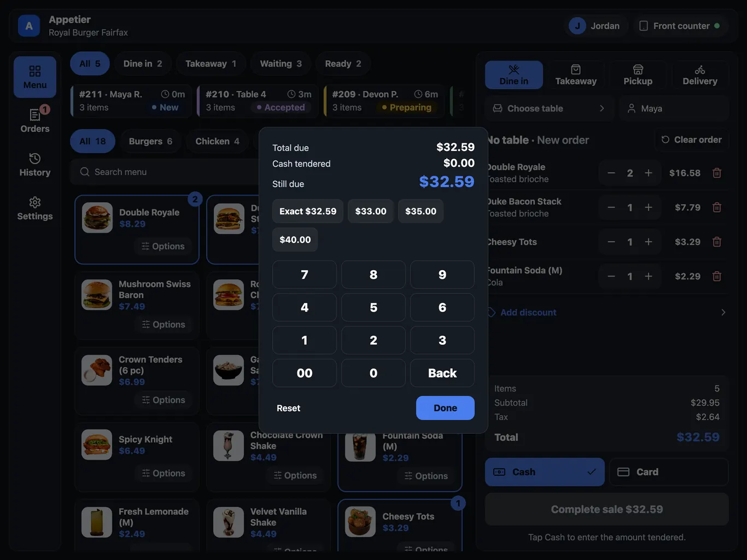Open Jordan's user avatar

click(x=577, y=26)
